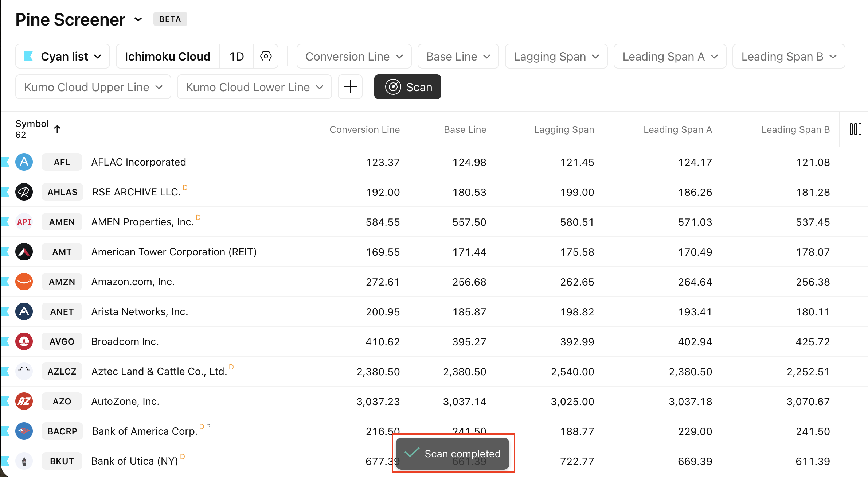
Task: Expand the Conversion Line filter dropdown
Action: [x=354, y=56]
